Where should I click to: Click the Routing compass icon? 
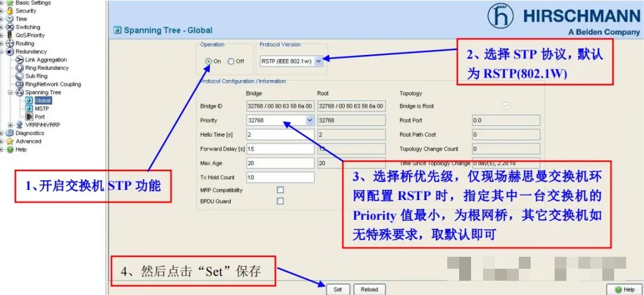(x=10, y=44)
